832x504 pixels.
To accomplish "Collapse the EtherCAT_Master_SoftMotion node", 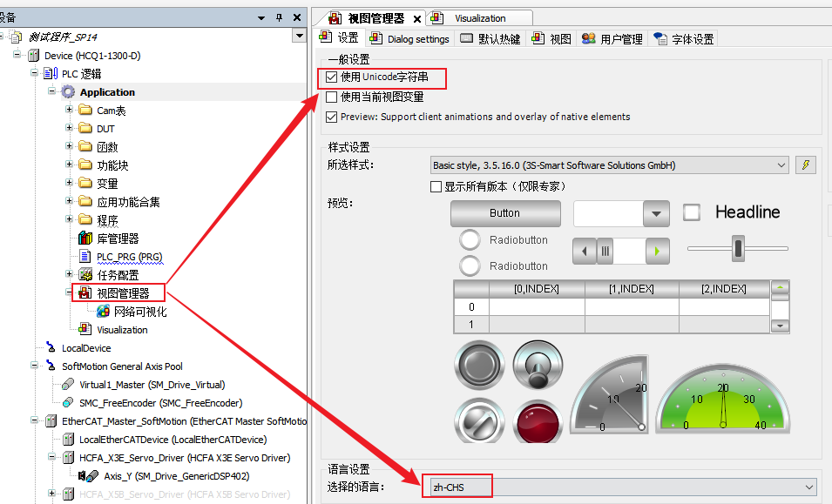I will [35, 420].
